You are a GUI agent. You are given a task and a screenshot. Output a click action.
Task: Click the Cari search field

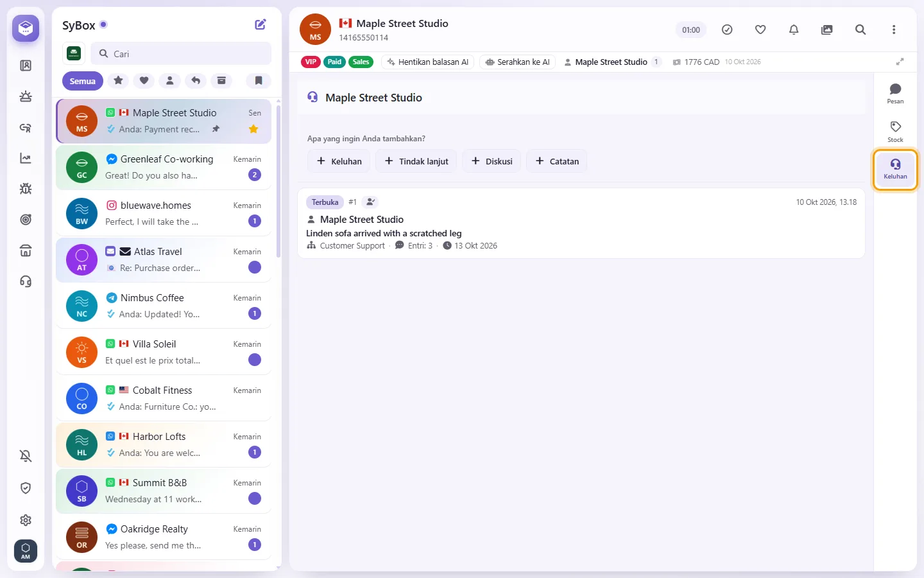pos(181,54)
